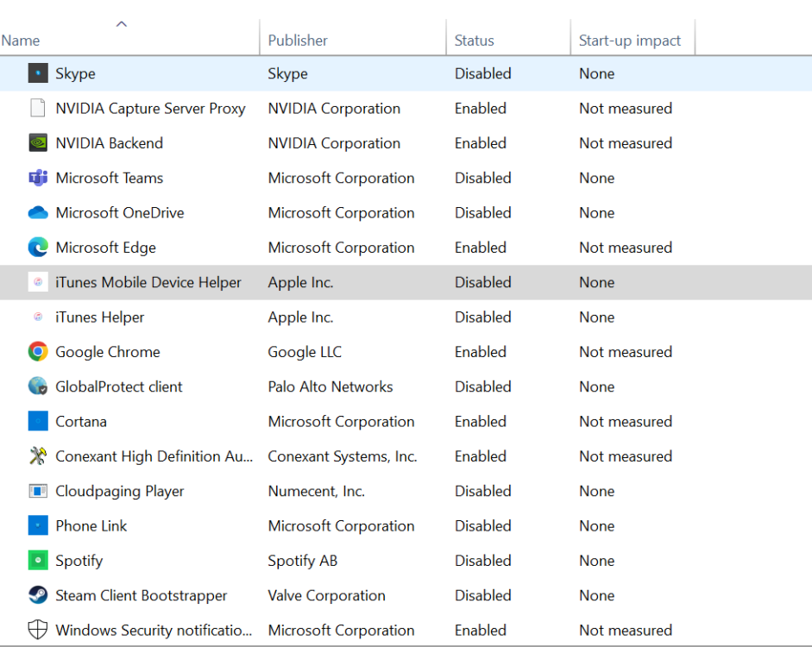Select the Steam Client Bootstrapper entry

pyautogui.click(x=142, y=595)
